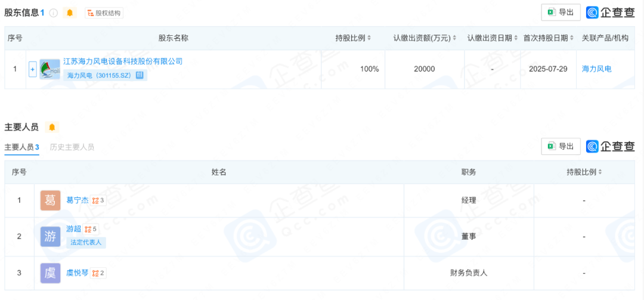Click the 经理 position cell
The image size is (644, 300).
[469, 200]
